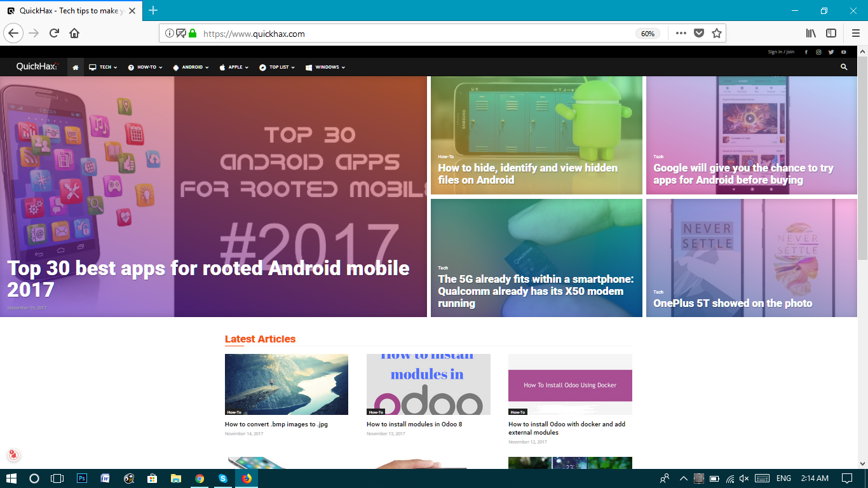Open the touch keyboard tray icon
Image resolution: width=868 pixels, height=488 pixels.
click(763, 478)
